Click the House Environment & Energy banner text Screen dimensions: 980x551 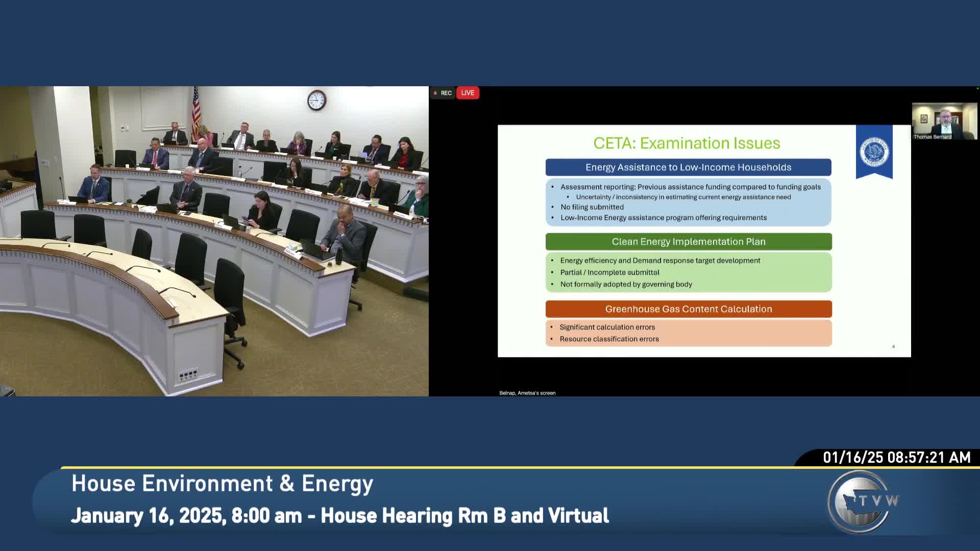[222, 483]
